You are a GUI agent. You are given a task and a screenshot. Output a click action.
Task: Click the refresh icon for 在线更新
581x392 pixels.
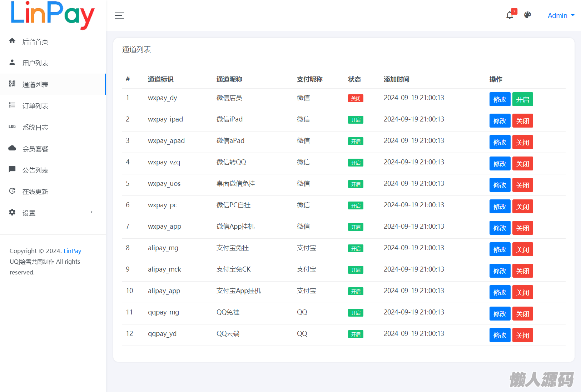point(12,191)
